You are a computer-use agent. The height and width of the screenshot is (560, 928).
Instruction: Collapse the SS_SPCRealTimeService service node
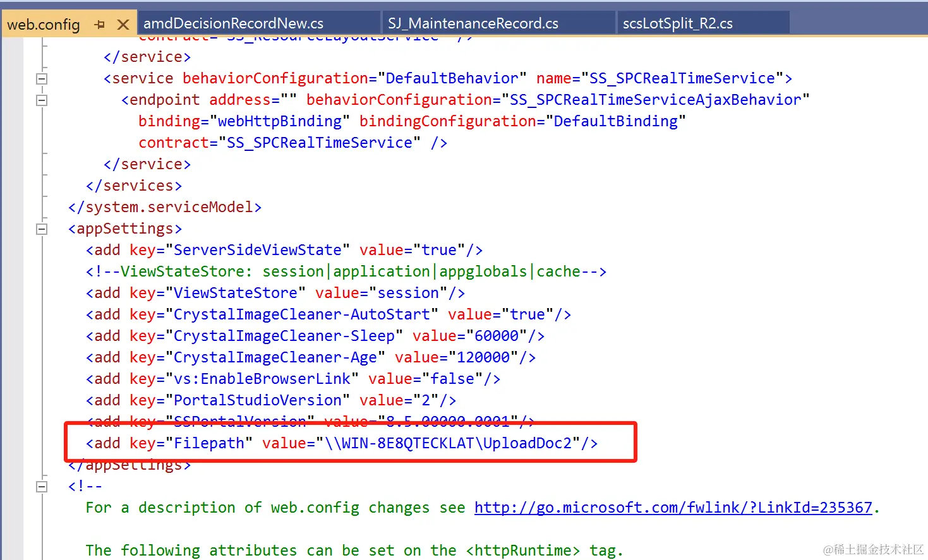[42, 79]
